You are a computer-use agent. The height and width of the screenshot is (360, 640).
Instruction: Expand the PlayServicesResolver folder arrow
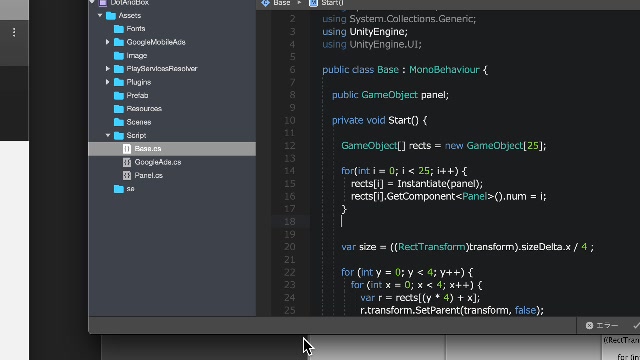(x=107, y=69)
